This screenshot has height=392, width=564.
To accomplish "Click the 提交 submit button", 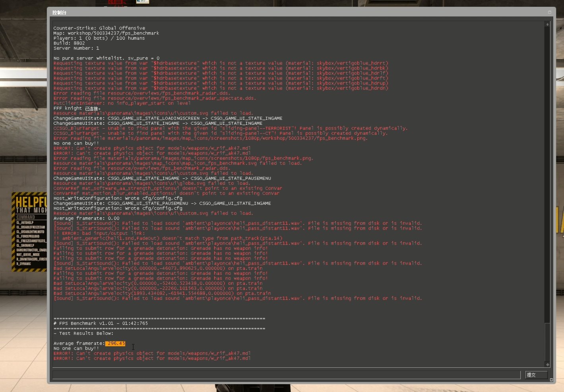I will (x=536, y=375).
